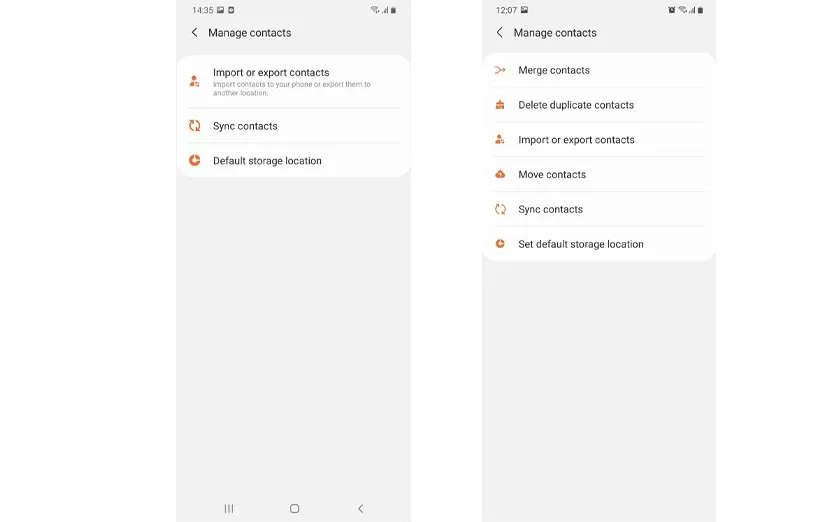Choose Delete duplicate contacts

point(599,105)
